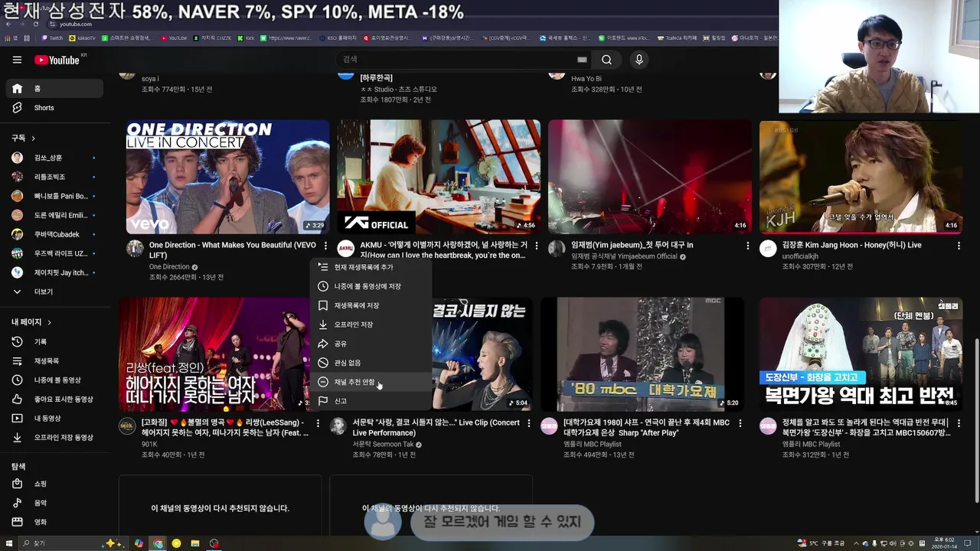The image size is (980, 551).
Task: Select 채널 추천 안함 menu item
Action: [371, 382]
